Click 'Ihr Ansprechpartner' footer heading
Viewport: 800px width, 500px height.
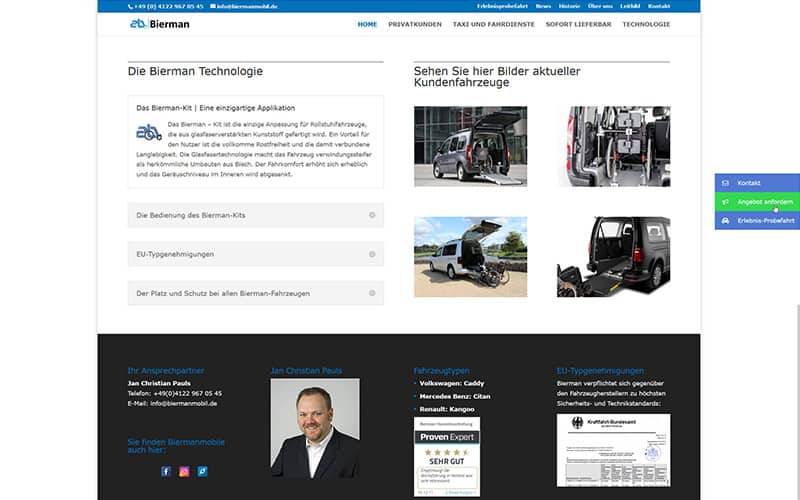[x=166, y=371]
